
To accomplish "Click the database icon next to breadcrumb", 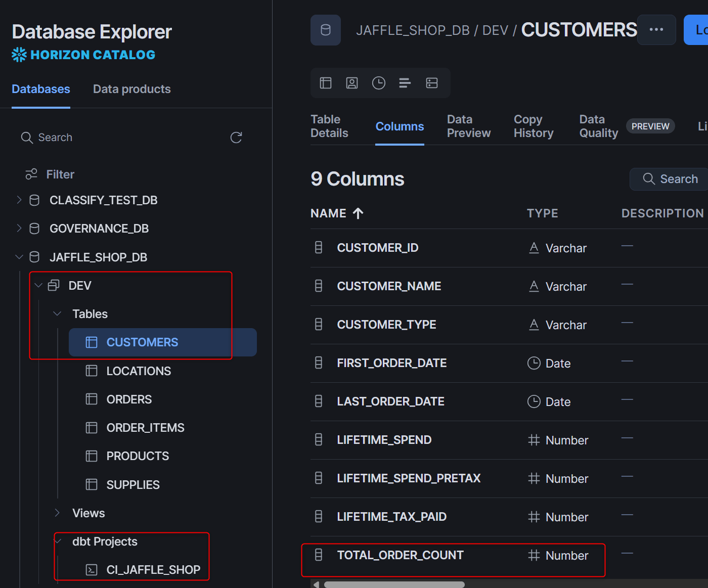I will click(x=326, y=30).
